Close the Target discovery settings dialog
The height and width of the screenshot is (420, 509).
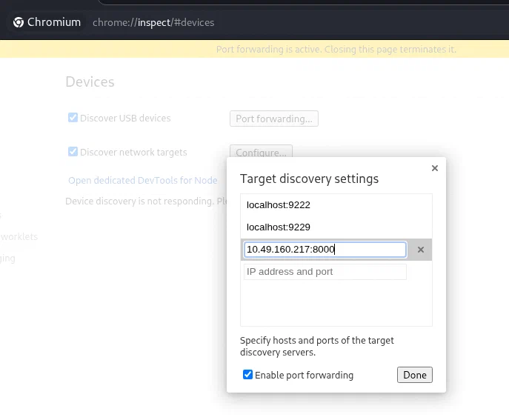point(435,168)
